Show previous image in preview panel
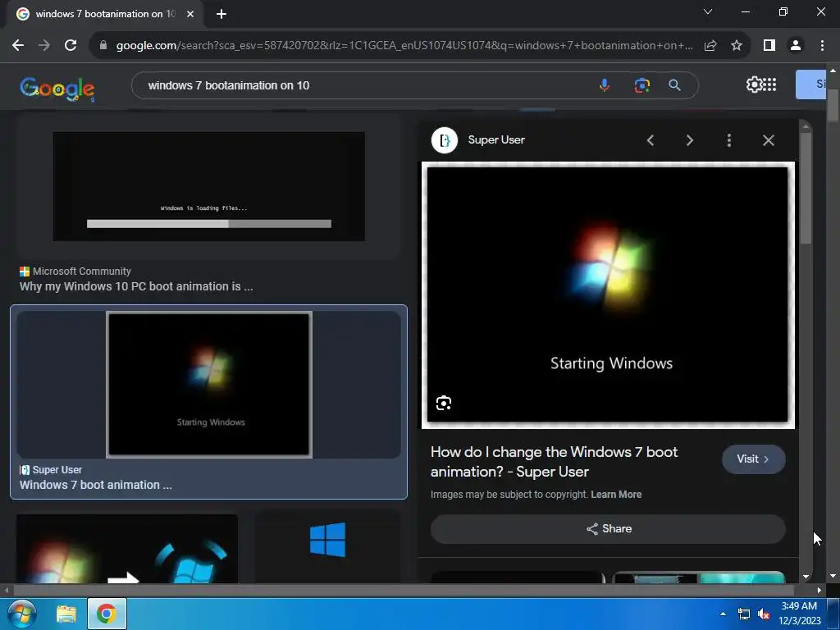840x630 pixels. [x=651, y=140]
